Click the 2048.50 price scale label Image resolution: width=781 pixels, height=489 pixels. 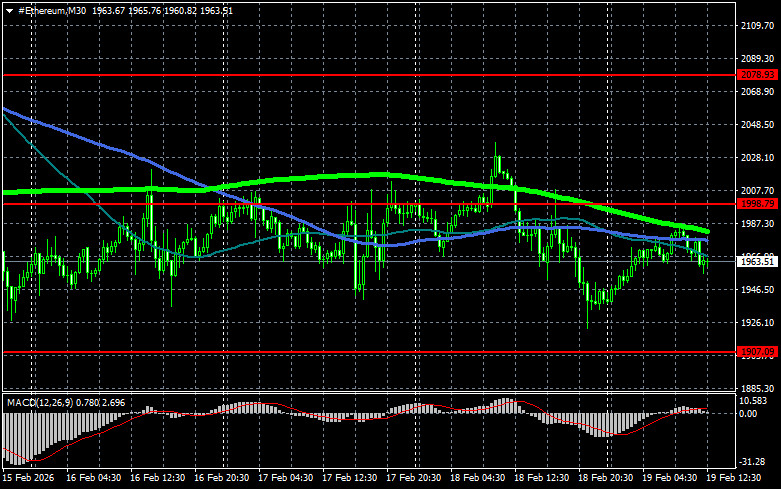click(x=757, y=125)
